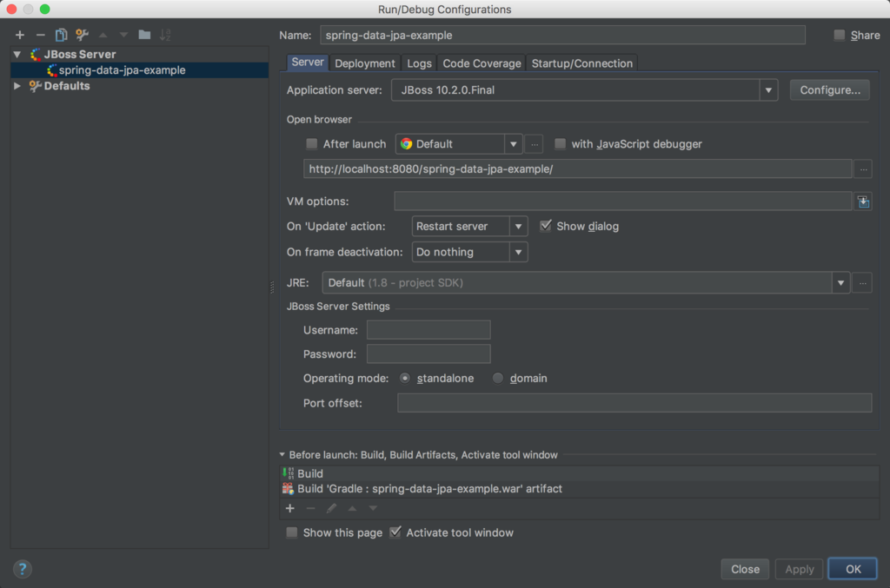Select Build Gradle war artifact task
890x588 pixels.
pyautogui.click(x=579, y=489)
